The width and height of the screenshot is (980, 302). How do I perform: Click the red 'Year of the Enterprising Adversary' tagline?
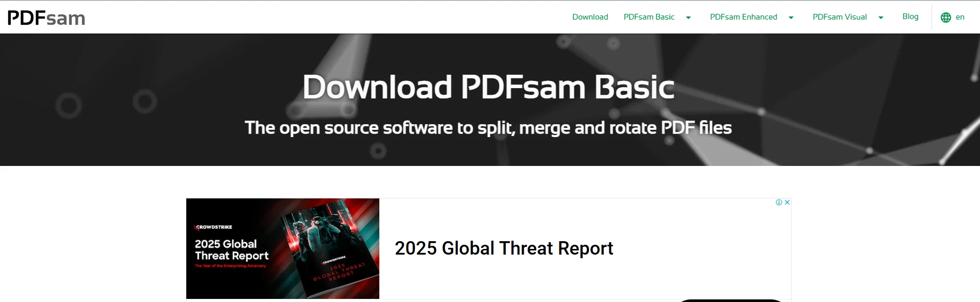click(230, 266)
